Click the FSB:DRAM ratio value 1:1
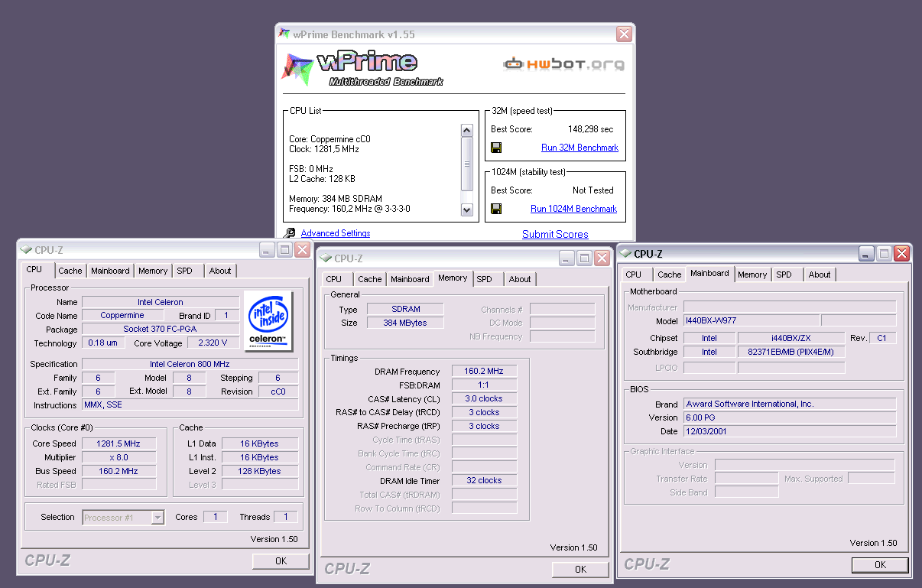Viewport: 922px width, 588px height. point(484,385)
